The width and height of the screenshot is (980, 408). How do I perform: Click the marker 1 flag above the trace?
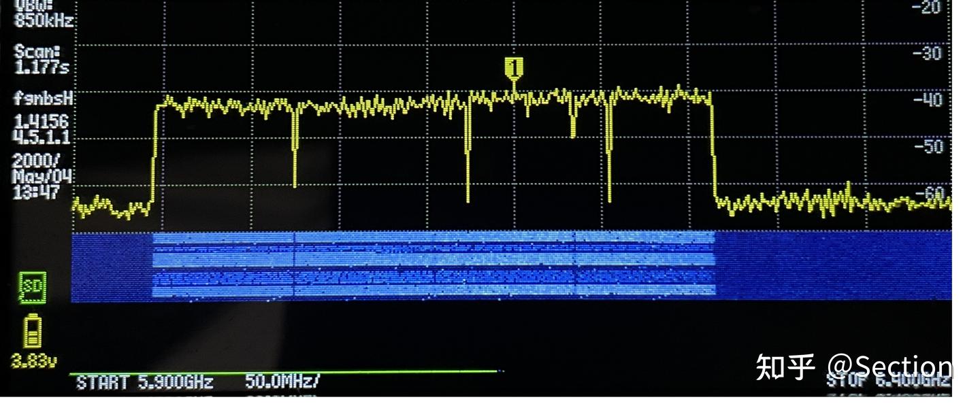coord(512,67)
